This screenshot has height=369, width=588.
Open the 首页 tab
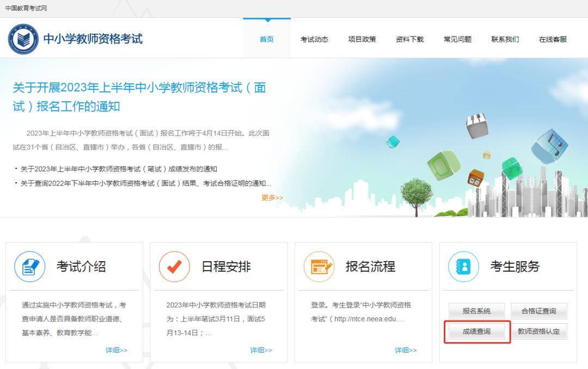[267, 39]
